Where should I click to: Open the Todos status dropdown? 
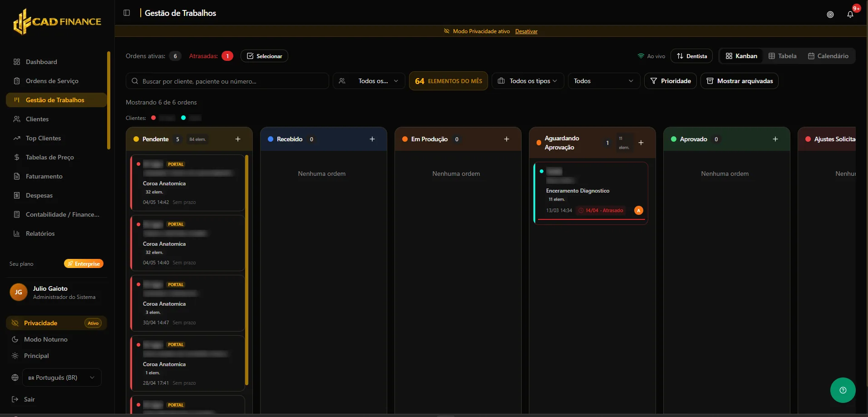(604, 81)
